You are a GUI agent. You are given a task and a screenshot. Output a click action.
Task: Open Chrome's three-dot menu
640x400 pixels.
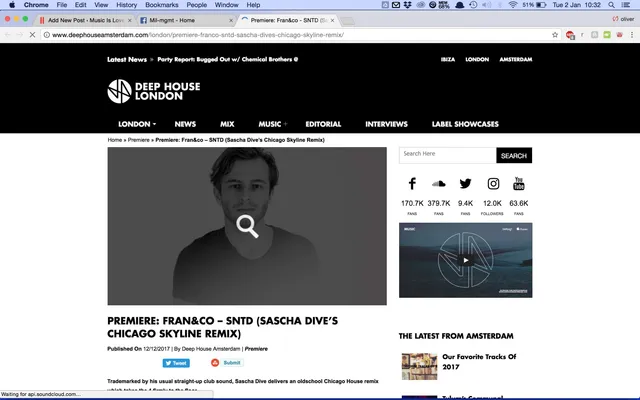pyautogui.click(x=632, y=35)
